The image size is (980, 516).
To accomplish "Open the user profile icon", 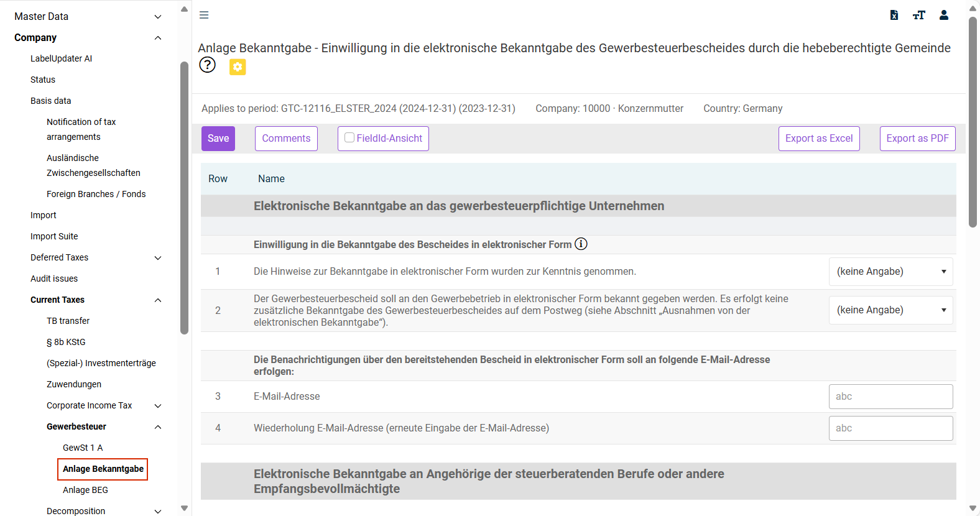I will 944,15.
